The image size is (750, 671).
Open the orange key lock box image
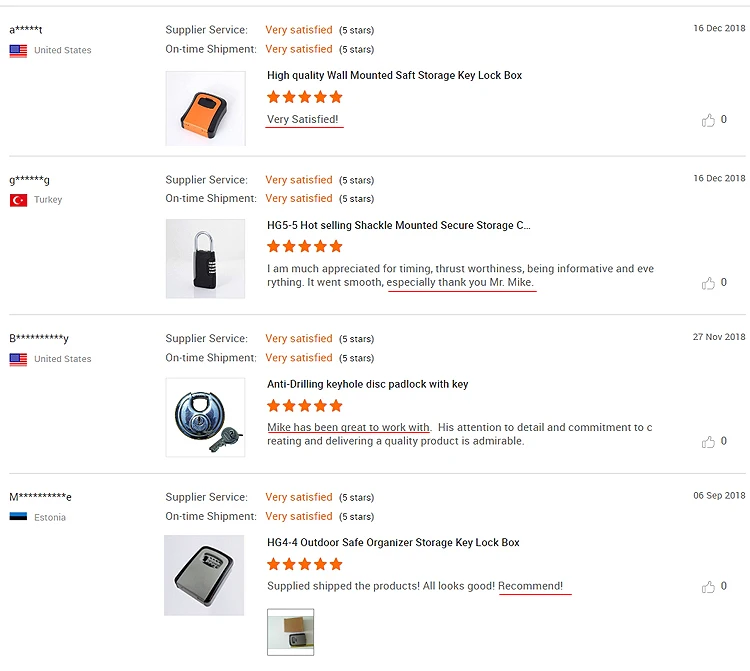coord(205,109)
